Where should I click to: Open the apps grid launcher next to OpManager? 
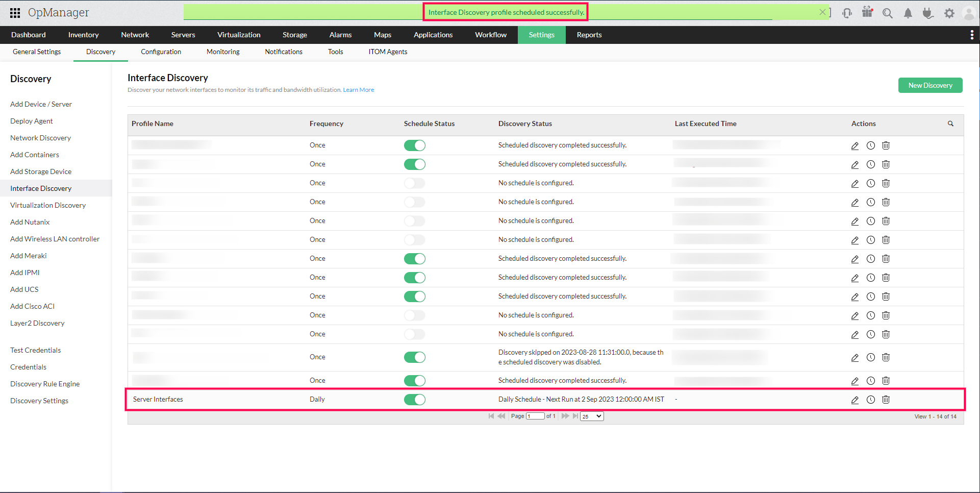pyautogui.click(x=15, y=13)
